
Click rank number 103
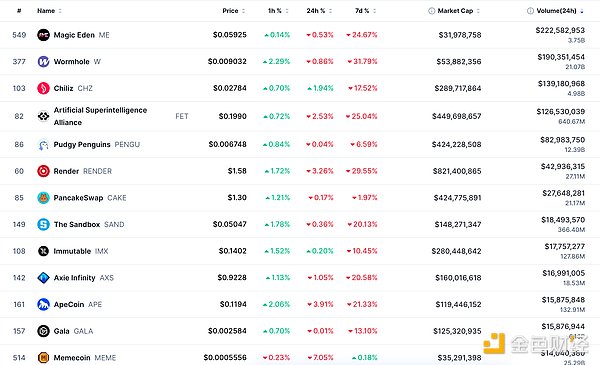coord(19,88)
